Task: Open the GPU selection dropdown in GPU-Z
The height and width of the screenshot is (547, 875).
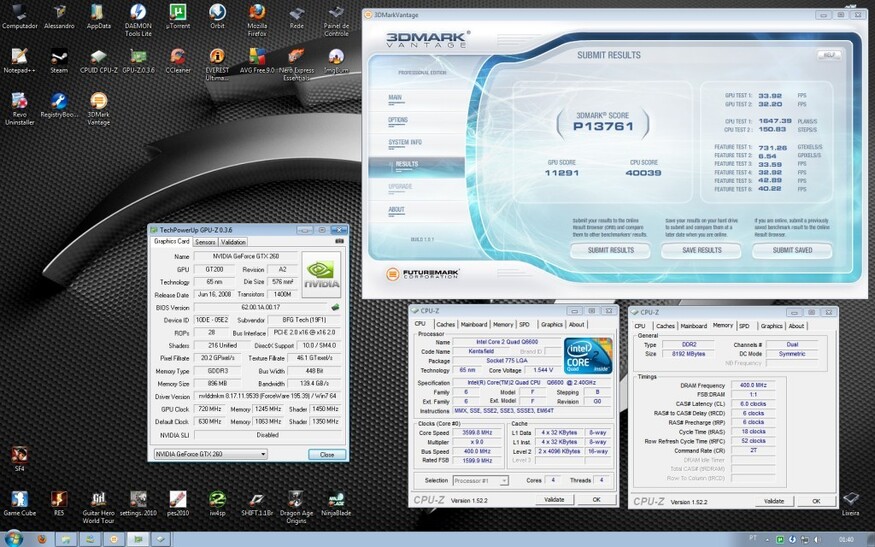Action: pos(210,454)
